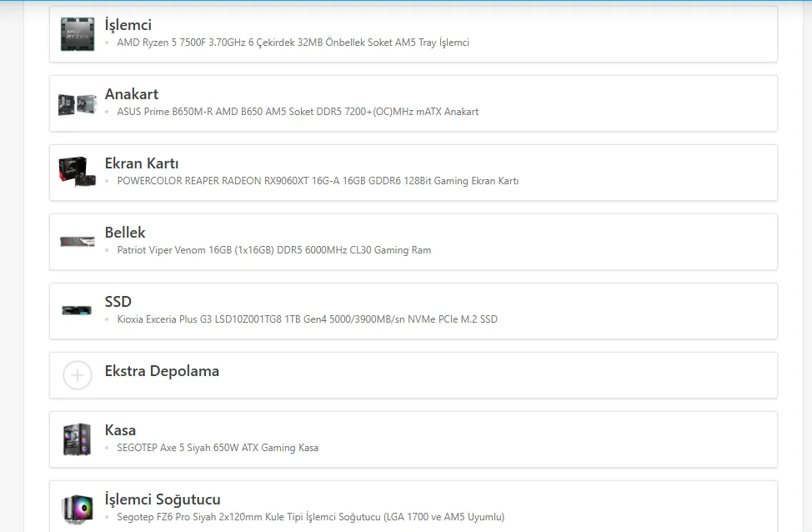812x532 pixels.
Task: Click the ASUS motherboard thumbnail image
Action: [x=78, y=104]
